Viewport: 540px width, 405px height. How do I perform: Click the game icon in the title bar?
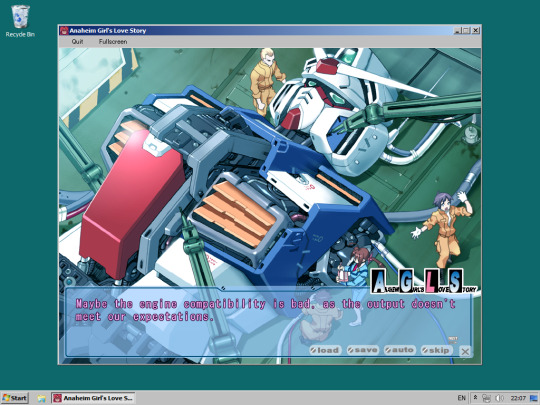(64, 31)
